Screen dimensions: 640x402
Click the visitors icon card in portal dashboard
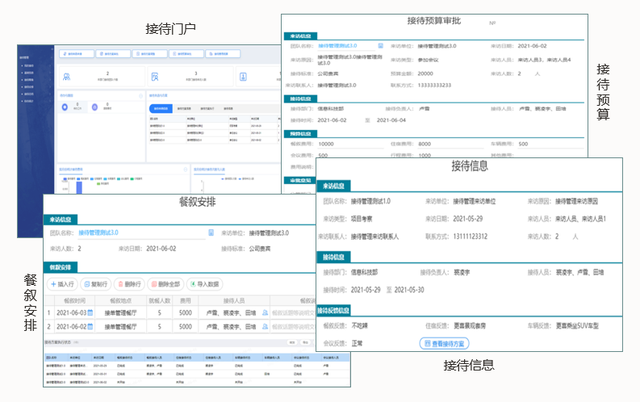(x=66, y=76)
